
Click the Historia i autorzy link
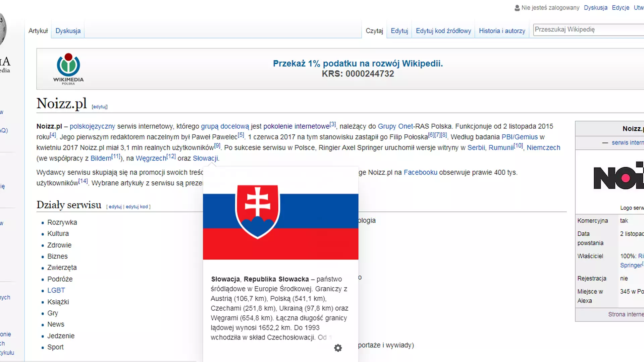502,31
